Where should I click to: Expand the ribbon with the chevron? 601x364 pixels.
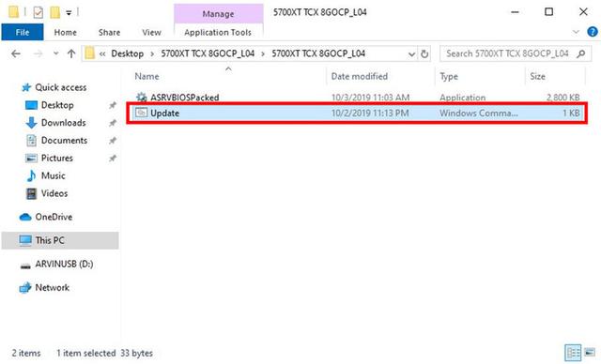pos(576,32)
